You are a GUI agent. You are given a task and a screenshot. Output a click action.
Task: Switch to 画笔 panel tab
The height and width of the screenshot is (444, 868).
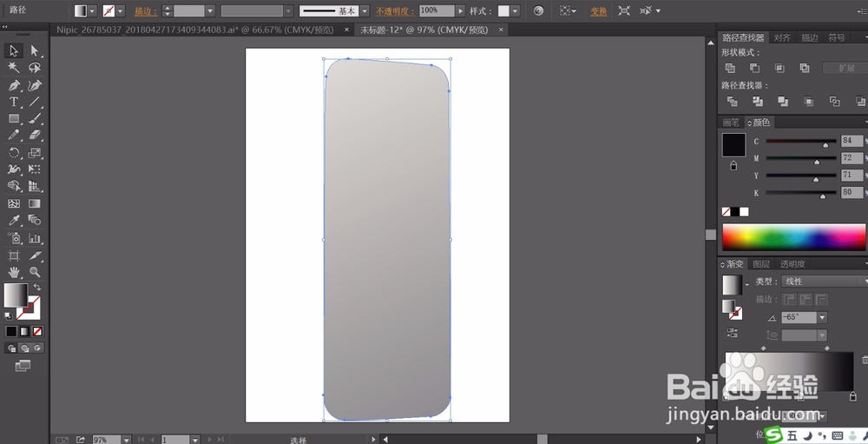731,123
